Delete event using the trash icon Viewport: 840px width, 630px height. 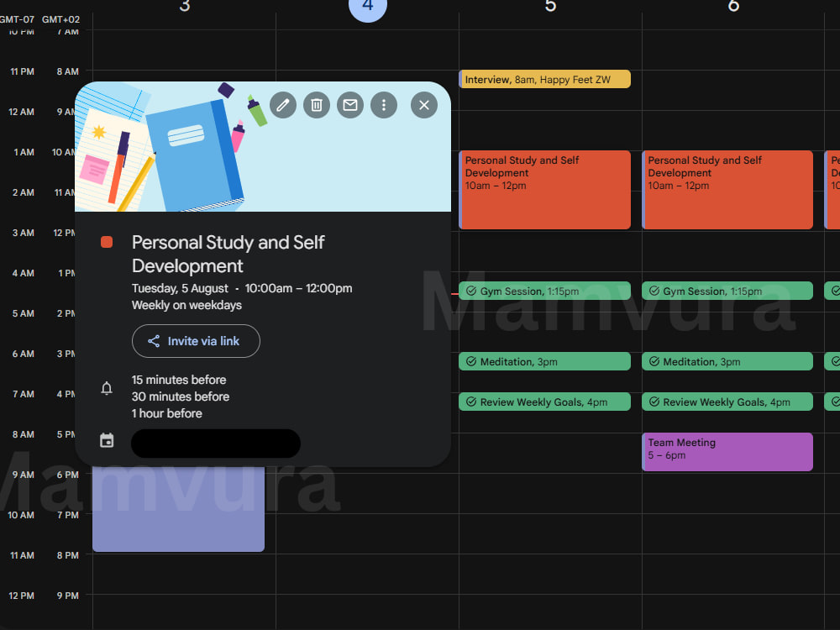pyautogui.click(x=317, y=105)
